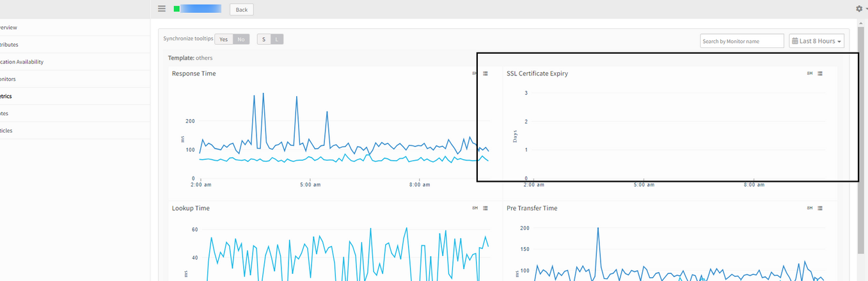This screenshot has height=281, width=868.
Task: Open Pre Transfer Time list icon
Action: tap(820, 208)
